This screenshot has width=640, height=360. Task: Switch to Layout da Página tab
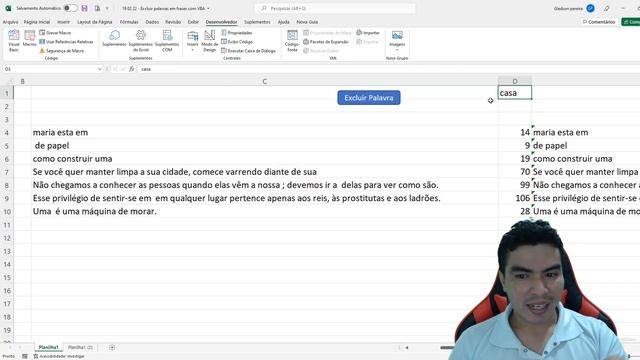pyautogui.click(x=95, y=22)
